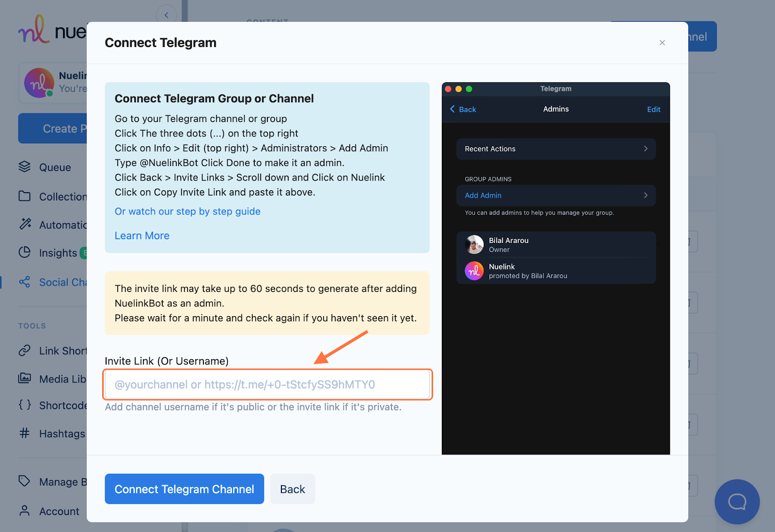The height and width of the screenshot is (532, 775).
Task: Collapse the sidebar with the chevron button
Action: (166, 15)
